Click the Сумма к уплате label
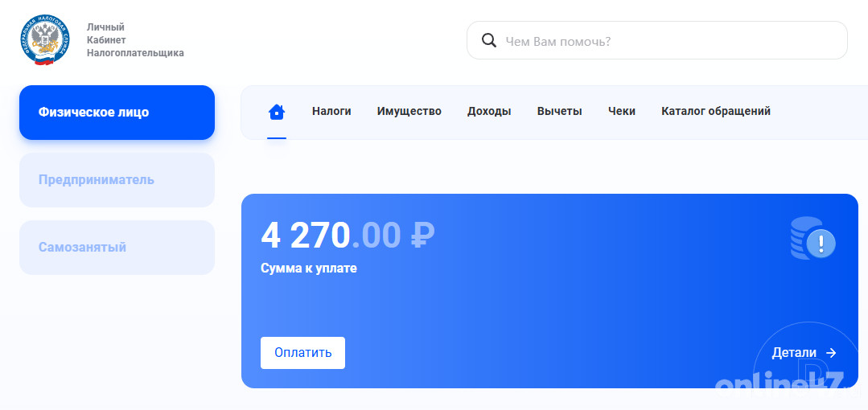The width and height of the screenshot is (868, 410). 309,269
